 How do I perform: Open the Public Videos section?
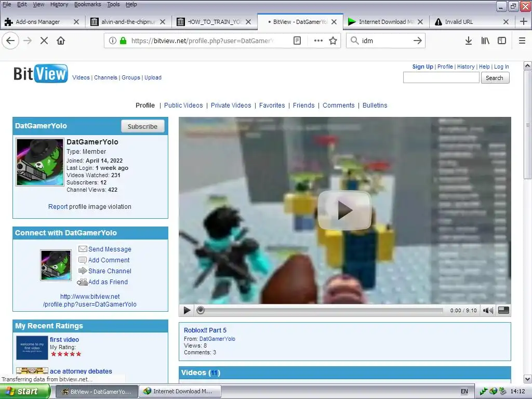click(183, 105)
